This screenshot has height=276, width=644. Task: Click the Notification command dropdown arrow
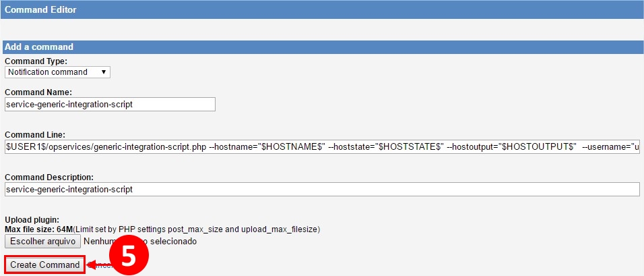click(104, 72)
